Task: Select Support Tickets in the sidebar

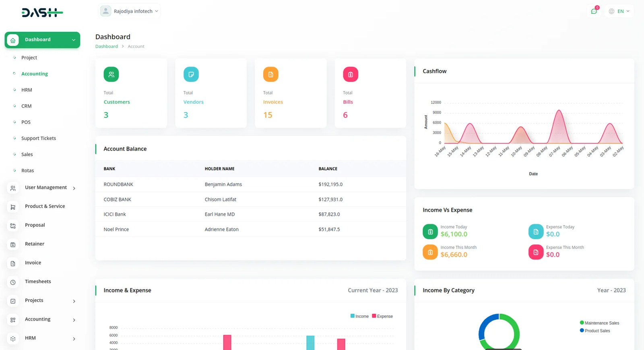Action: pos(39,138)
